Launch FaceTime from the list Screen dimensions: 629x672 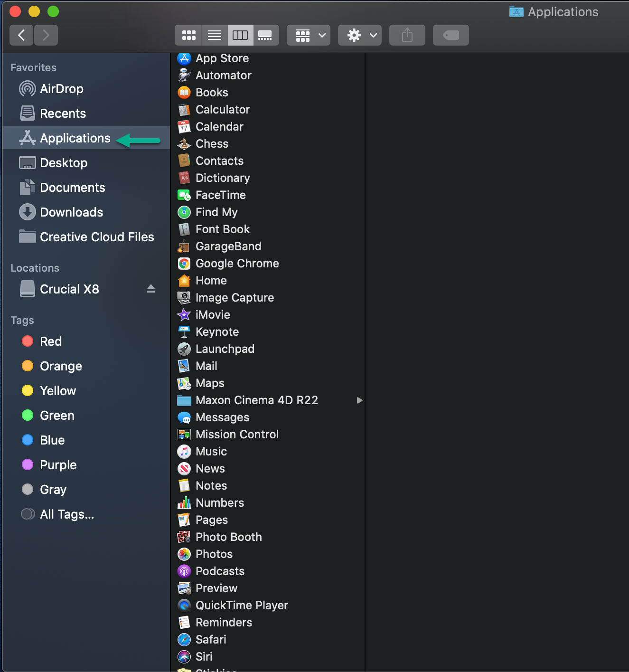[221, 195]
